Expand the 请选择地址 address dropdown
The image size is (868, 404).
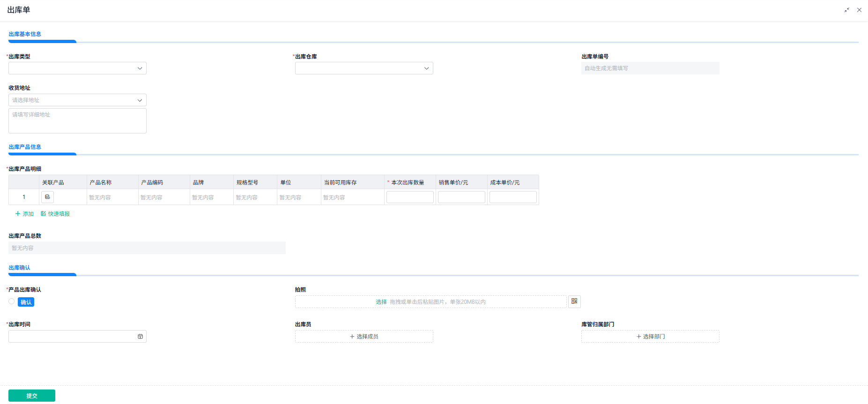point(77,100)
